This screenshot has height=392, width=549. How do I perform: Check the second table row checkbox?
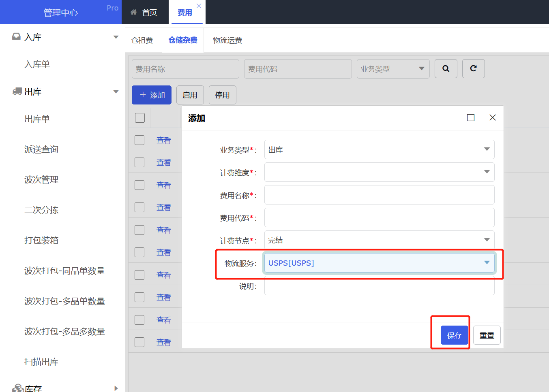tap(139, 162)
